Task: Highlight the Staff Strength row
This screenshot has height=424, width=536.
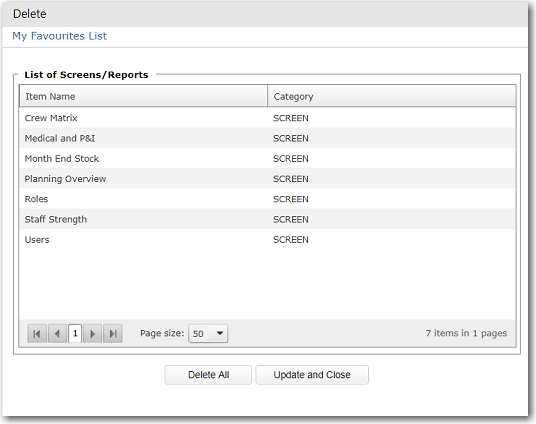Action: (x=267, y=219)
